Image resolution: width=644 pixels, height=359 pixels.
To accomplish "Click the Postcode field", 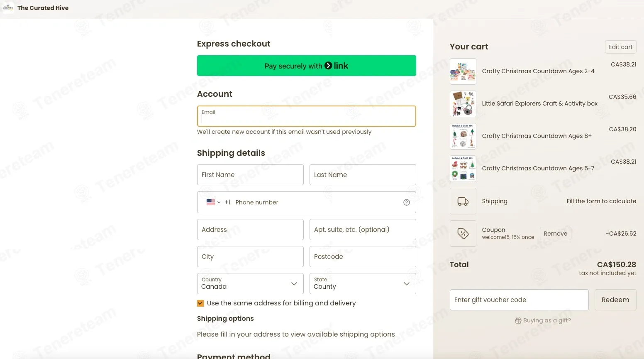I will pyautogui.click(x=363, y=256).
